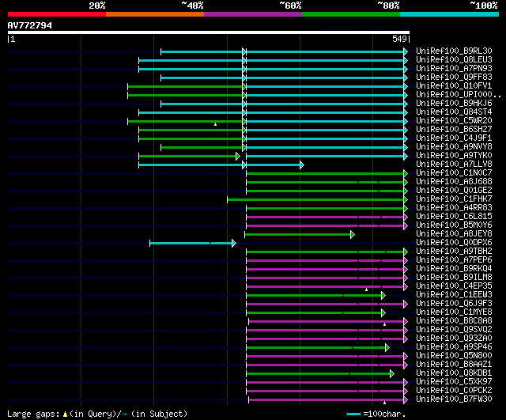Click the AV772794 query name label

30,25
